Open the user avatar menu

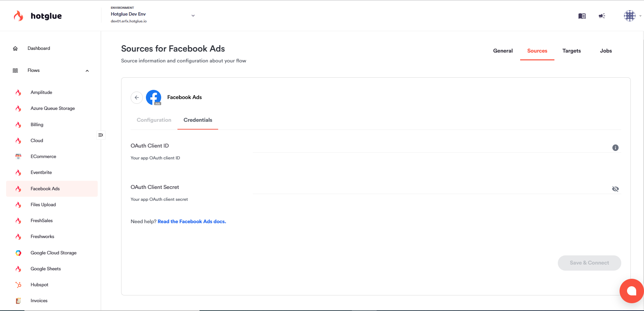(x=630, y=16)
